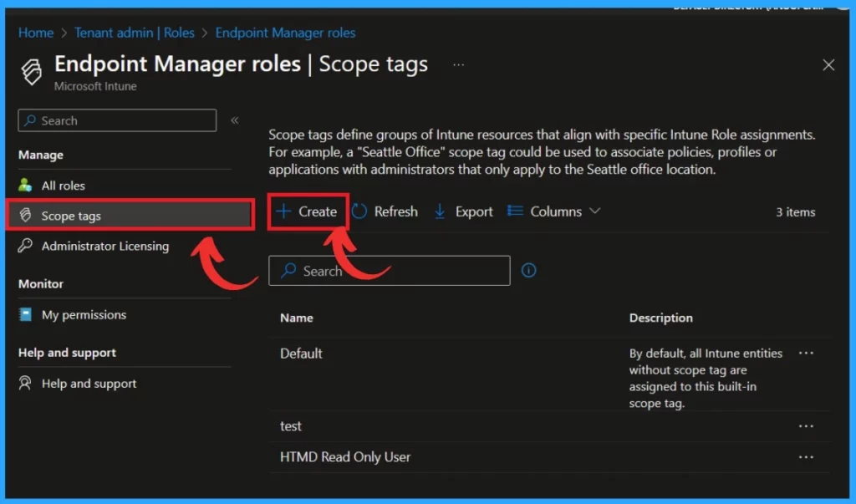The image size is (856, 504).
Task: Click the Refresh circular arrow icon
Action: coord(359,211)
